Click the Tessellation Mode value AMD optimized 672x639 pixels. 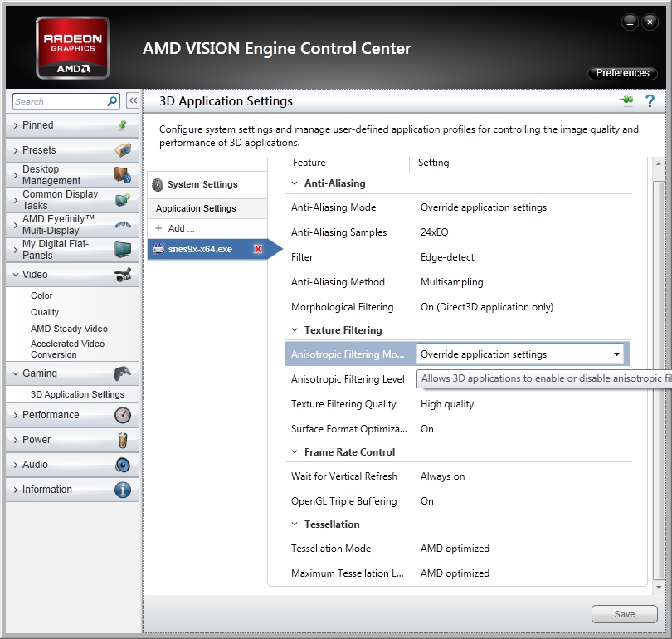pyautogui.click(x=455, y=549)
